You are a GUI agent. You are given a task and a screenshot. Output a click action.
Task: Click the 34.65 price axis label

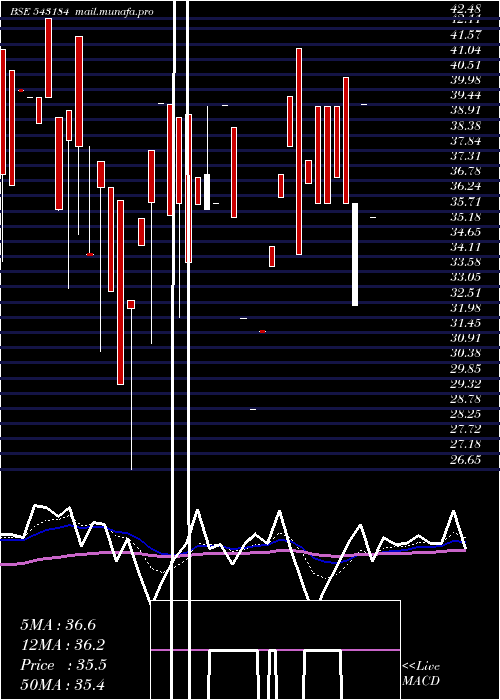coord(465,232)
